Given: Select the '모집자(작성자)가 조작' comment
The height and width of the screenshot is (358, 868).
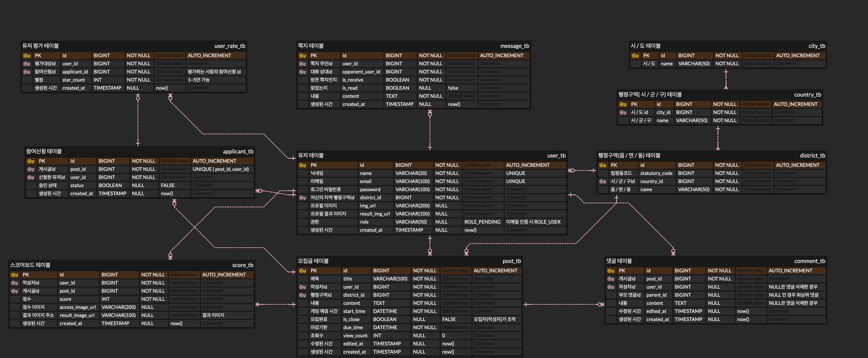Looking at the screenshot, I should pyautogui.click(x=495, y=319).
